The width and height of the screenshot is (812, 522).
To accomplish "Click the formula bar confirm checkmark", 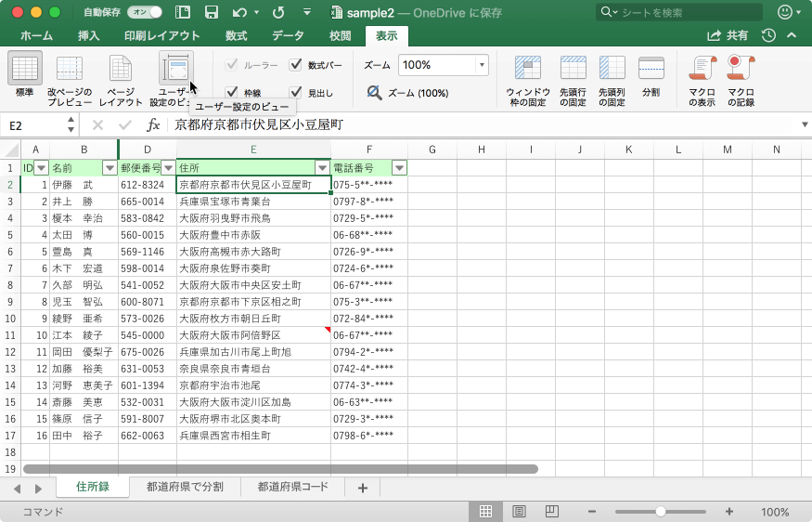I will 124,125.
